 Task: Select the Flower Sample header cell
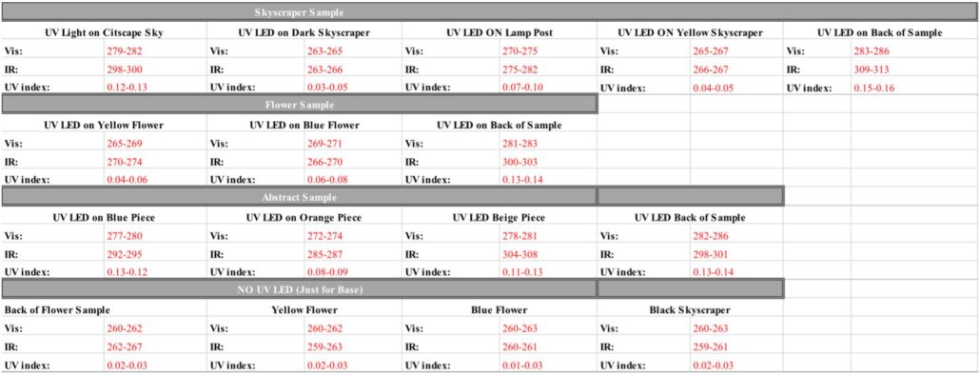pos(300,105)
